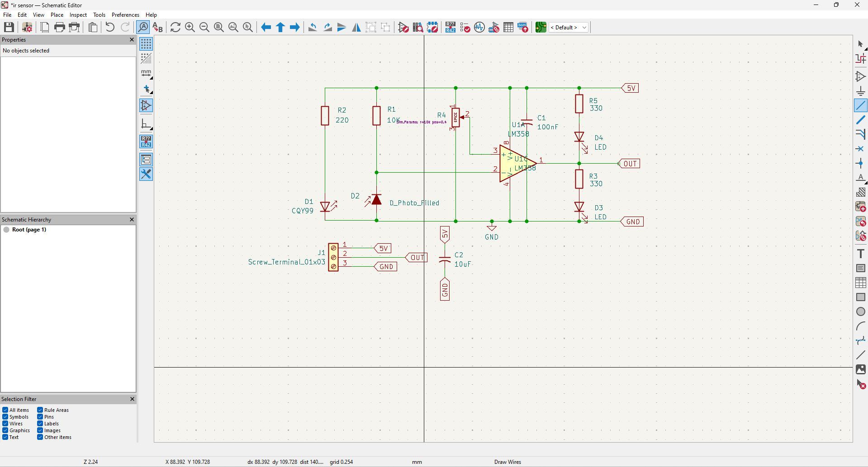Toggle the Pins filter checkbox
The height and width of the screenshot is (467, 868).
tap(40, 417)
